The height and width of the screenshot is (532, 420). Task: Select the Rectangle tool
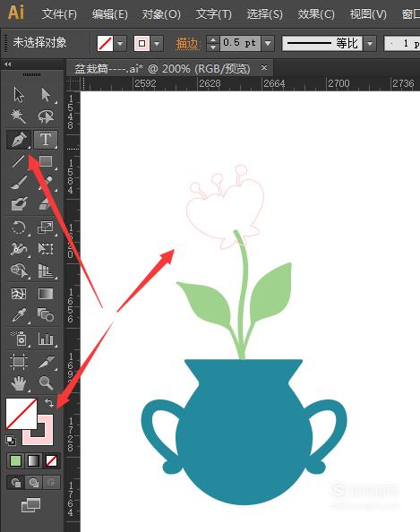pos(46,161)
